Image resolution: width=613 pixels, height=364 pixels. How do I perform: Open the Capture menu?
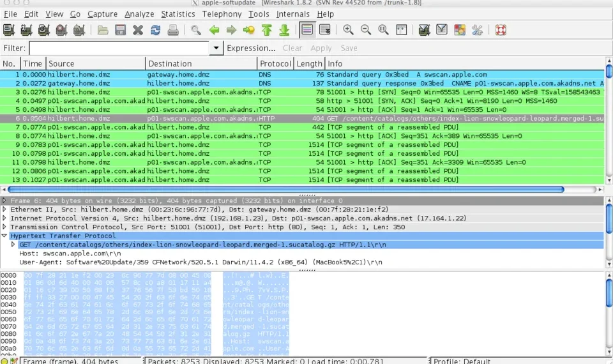pos(102,14)
